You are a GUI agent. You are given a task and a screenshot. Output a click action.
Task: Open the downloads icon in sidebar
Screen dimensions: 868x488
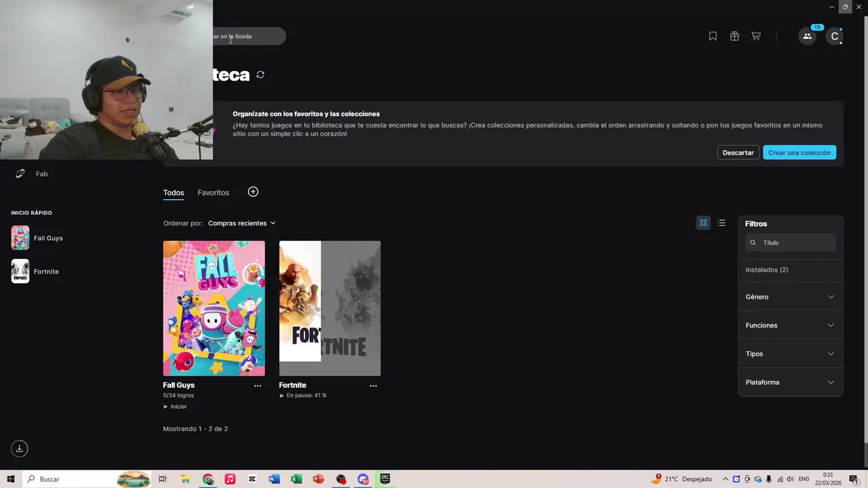(20, 448)
